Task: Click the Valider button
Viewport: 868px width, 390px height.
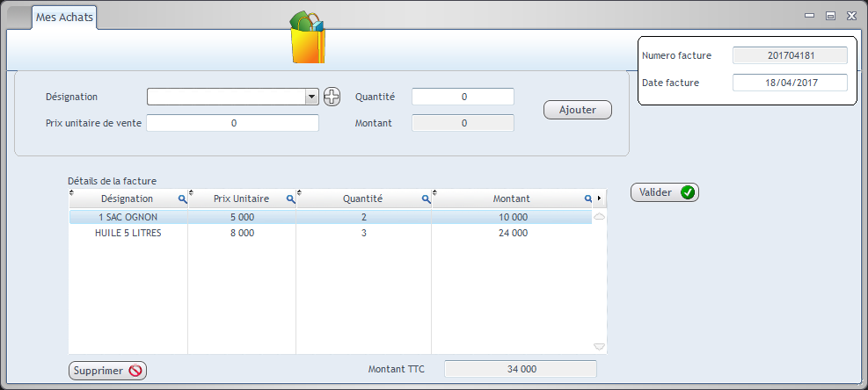Action: click(664, 192)
